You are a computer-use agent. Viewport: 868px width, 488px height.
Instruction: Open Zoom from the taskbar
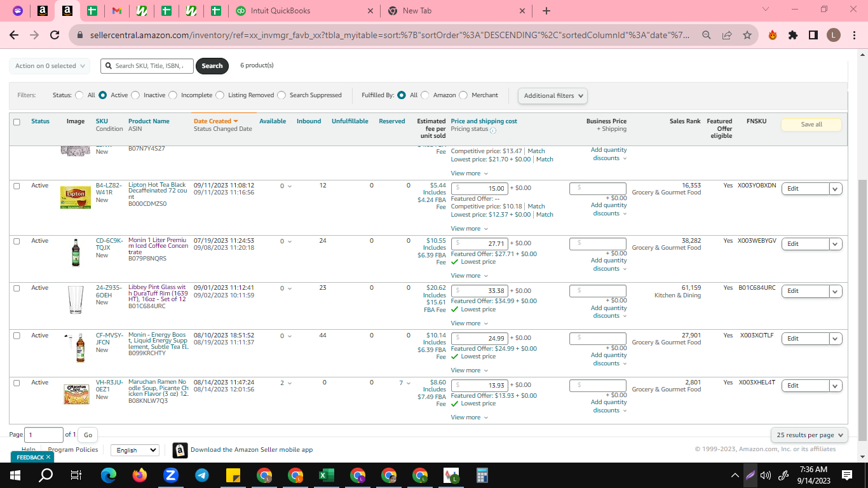pos(170,475)
